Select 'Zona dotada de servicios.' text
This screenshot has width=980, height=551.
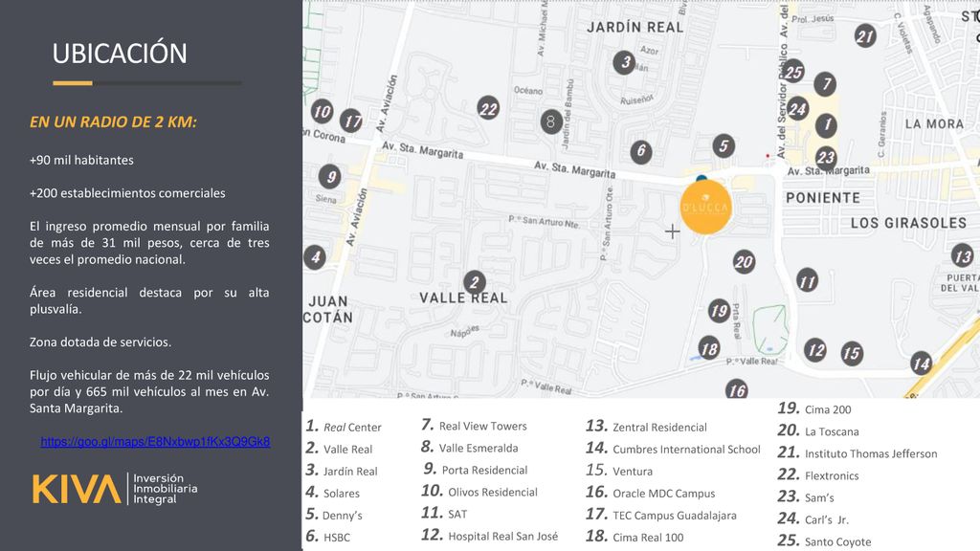100,342
